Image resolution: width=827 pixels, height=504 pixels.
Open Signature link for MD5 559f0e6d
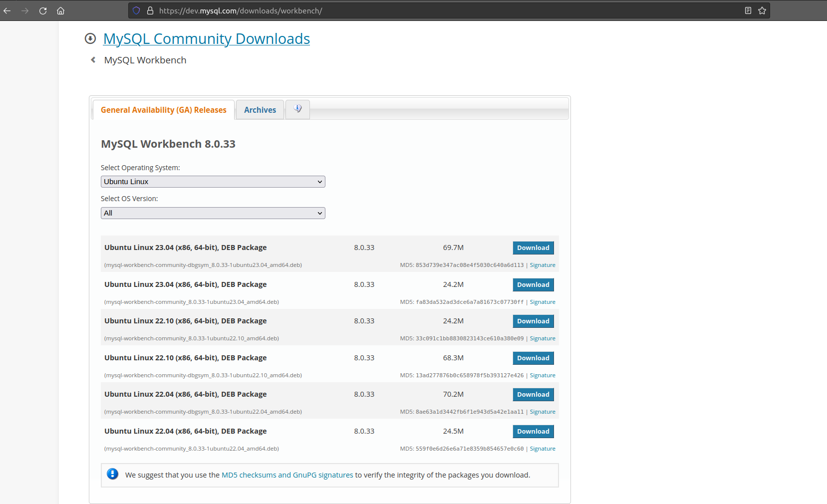[543, 449]
